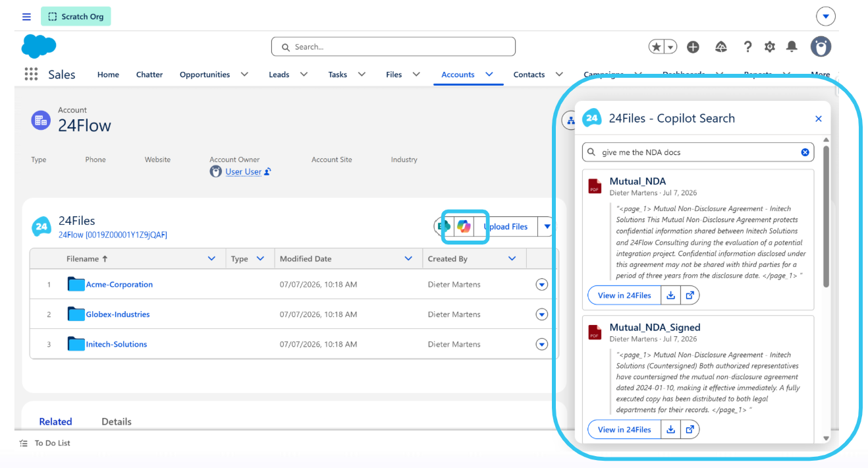This screenshot has width=868, height=468.
Task: Click the Scratch Org badge
Action: (76, 16)
